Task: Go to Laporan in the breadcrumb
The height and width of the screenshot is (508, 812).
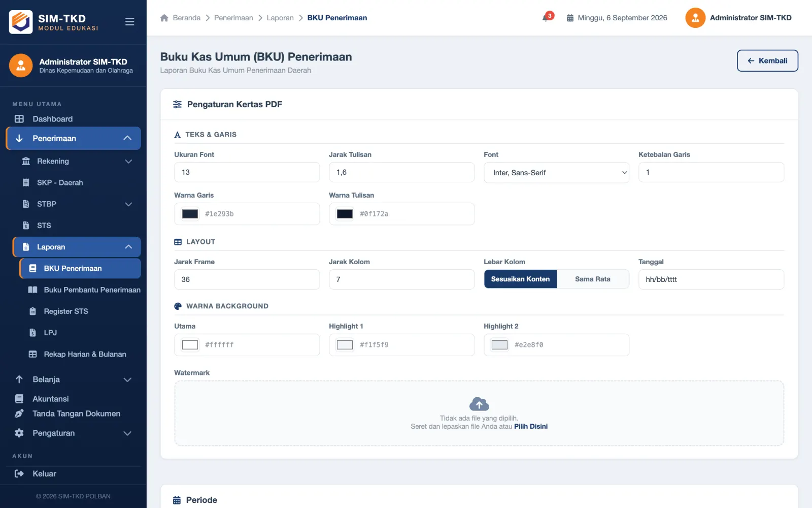Action: coord(280,18)
